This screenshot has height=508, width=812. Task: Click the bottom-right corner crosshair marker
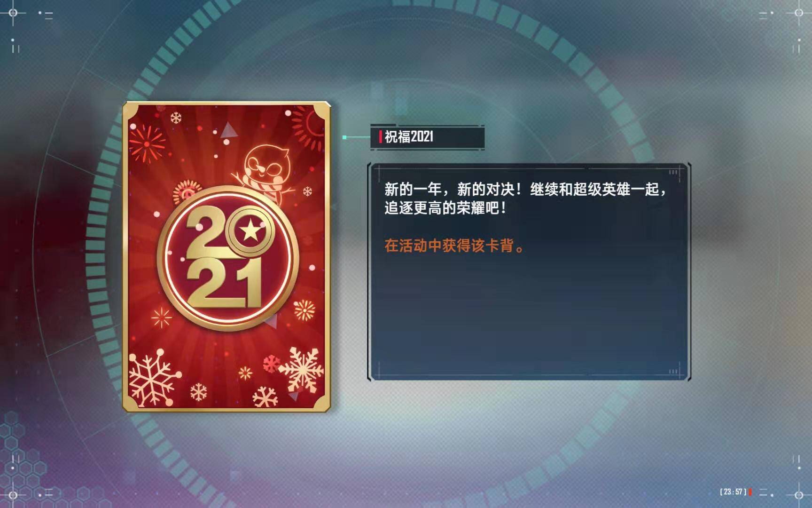(798, 494)
